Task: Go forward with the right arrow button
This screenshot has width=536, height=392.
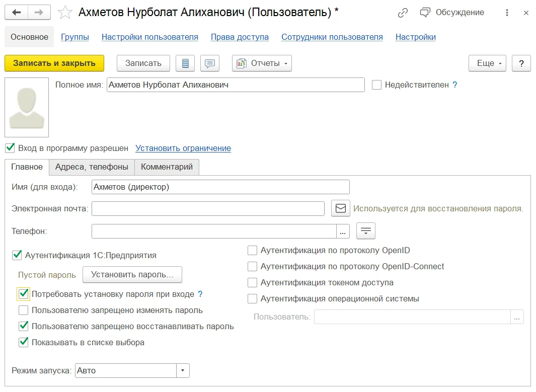Action: click(x=39, y=12)
